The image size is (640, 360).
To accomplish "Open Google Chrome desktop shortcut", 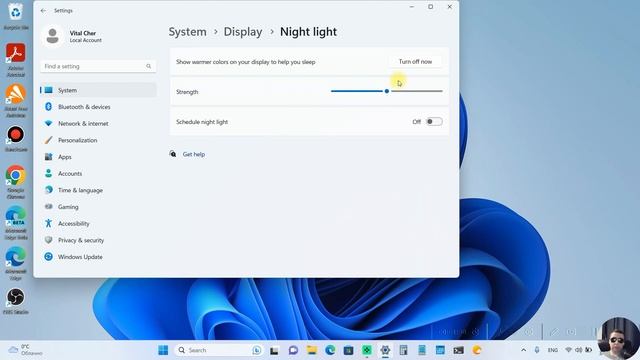I will coord(16,182).
